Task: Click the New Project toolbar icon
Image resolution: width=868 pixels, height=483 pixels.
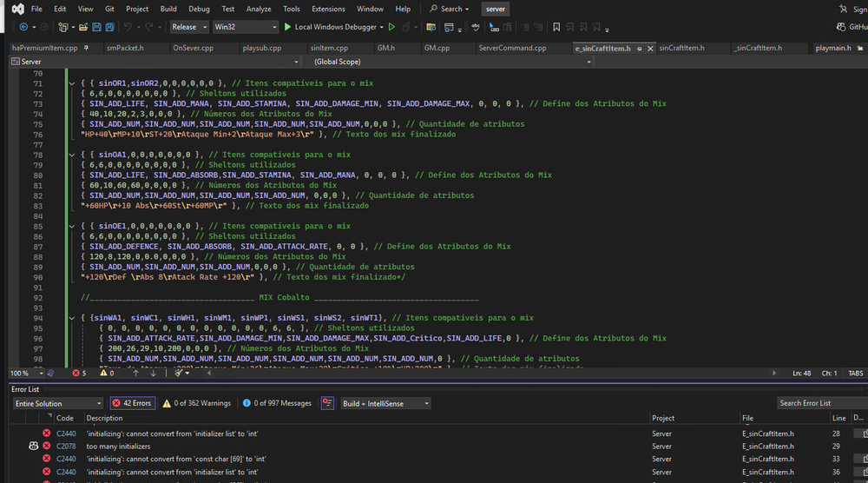Action: (63, 27)
